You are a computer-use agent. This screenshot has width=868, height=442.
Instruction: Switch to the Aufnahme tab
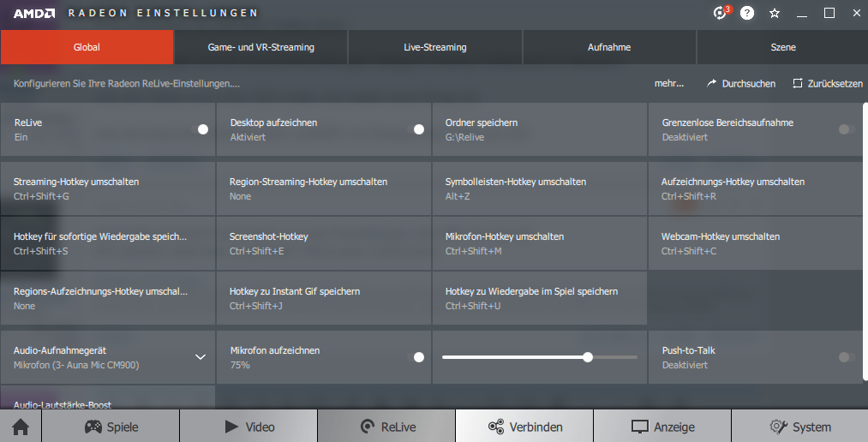pos(609,47)
